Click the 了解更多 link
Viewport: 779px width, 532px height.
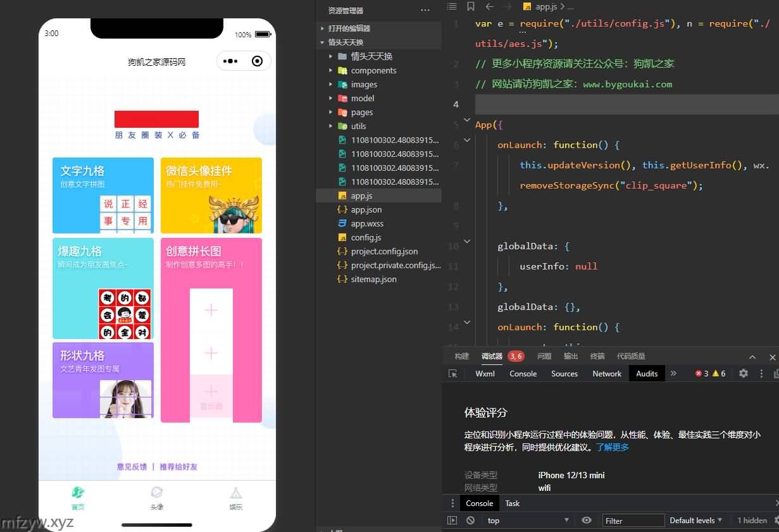coord(612,447)
